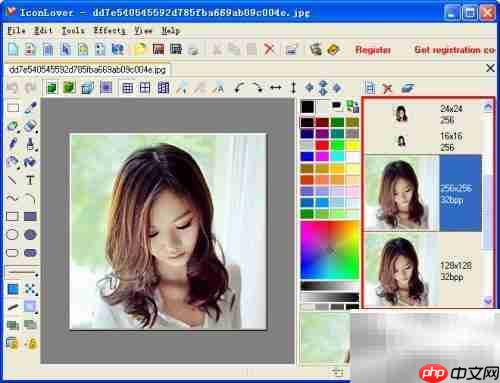Select the outlined Ellipse tool

point(12,235)
